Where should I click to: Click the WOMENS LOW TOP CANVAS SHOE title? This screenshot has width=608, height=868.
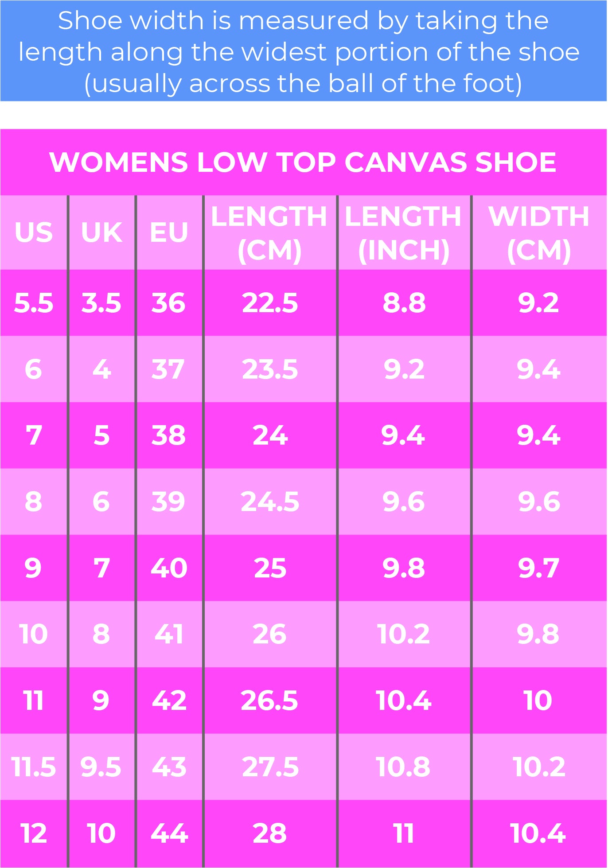pyautogui.click(x=303, y=162)
